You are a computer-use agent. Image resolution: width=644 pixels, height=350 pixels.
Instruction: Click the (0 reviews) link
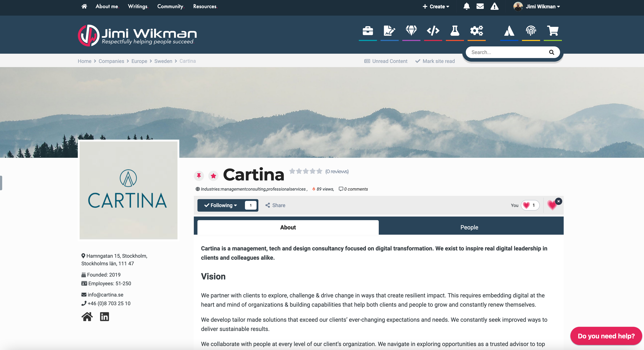click(x=337, y=172)
